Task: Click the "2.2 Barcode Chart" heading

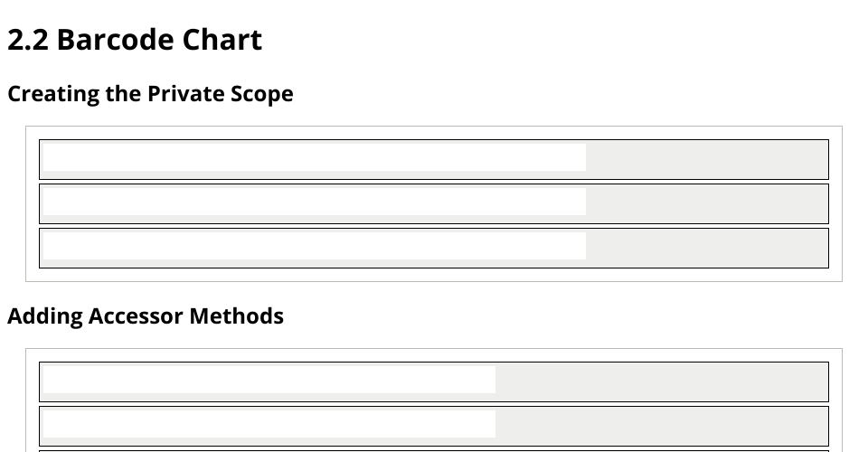Action: [135, 40]
